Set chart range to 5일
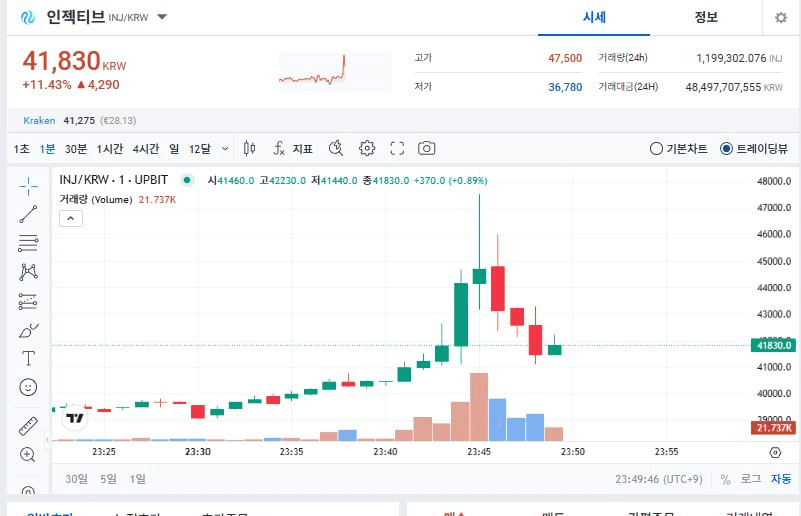 tap(108, 479)
